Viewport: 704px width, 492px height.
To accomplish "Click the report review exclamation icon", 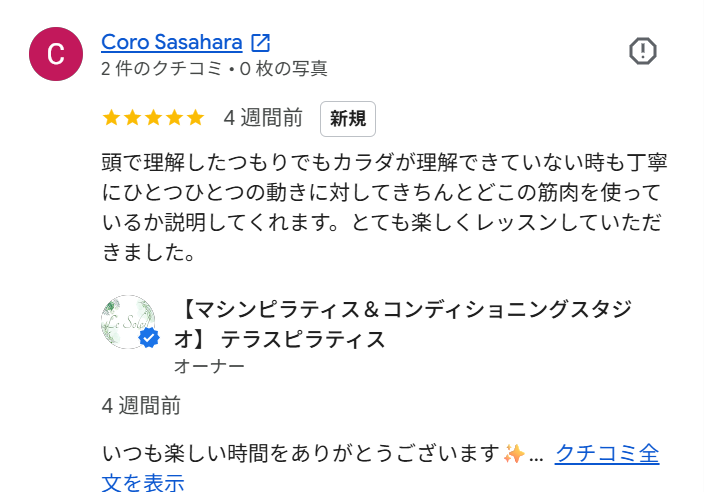I will tap(642, 51).
